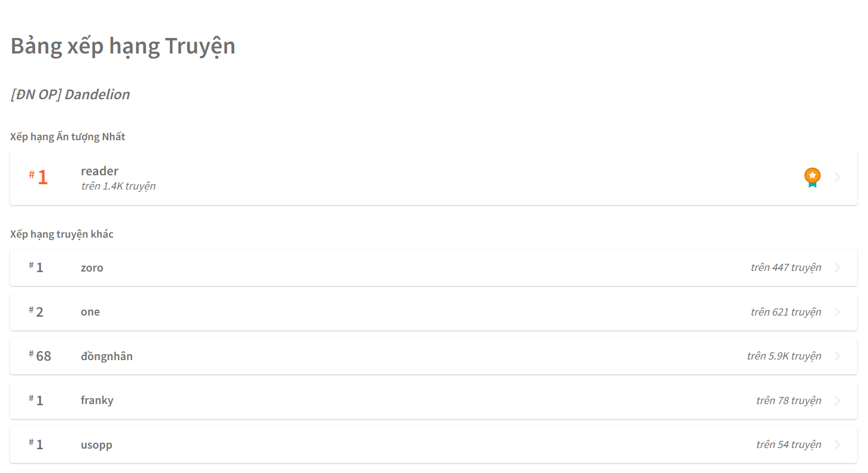Open the chevron on the 'one' row
Viewport: 868px width, 473px height.
(x=837, y=312)
